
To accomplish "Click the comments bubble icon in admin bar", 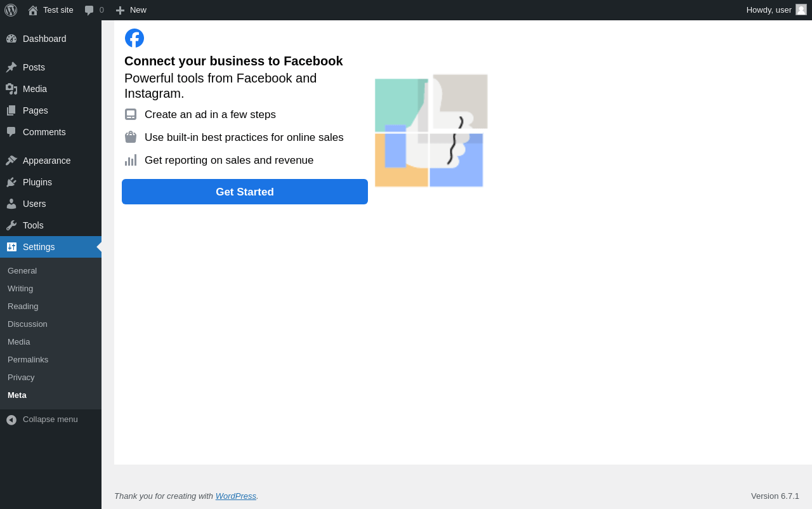I will (x=89, y=10).
